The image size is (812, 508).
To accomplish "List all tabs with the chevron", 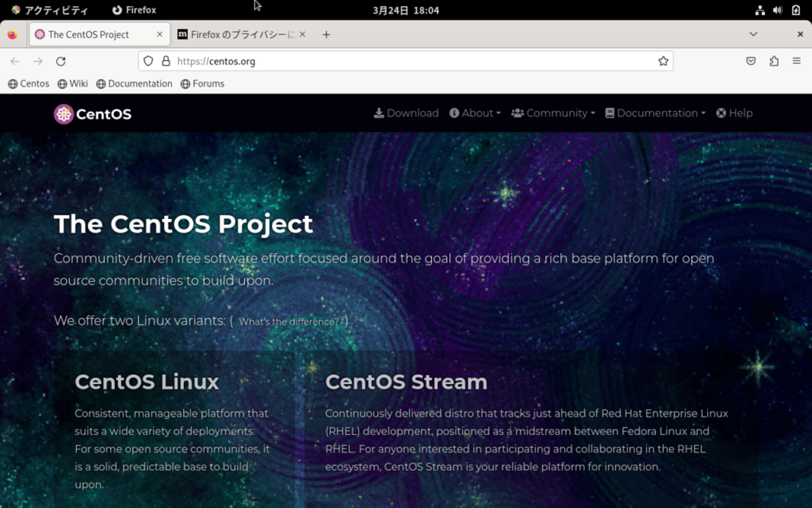I will pyautogui.click(x=753, y=34).
